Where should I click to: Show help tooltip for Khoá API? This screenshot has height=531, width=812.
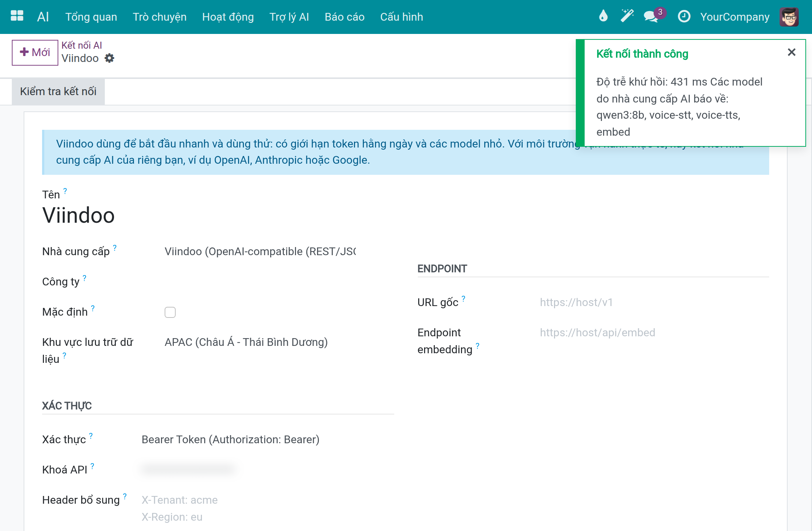pyautogui.click(x=92, y=466)
